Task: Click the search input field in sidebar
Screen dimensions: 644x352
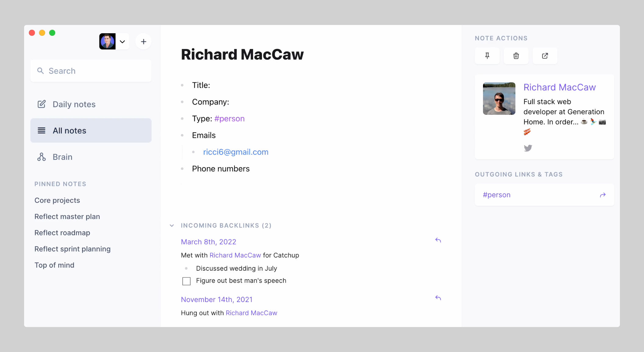Action: [x=91, y=71]
